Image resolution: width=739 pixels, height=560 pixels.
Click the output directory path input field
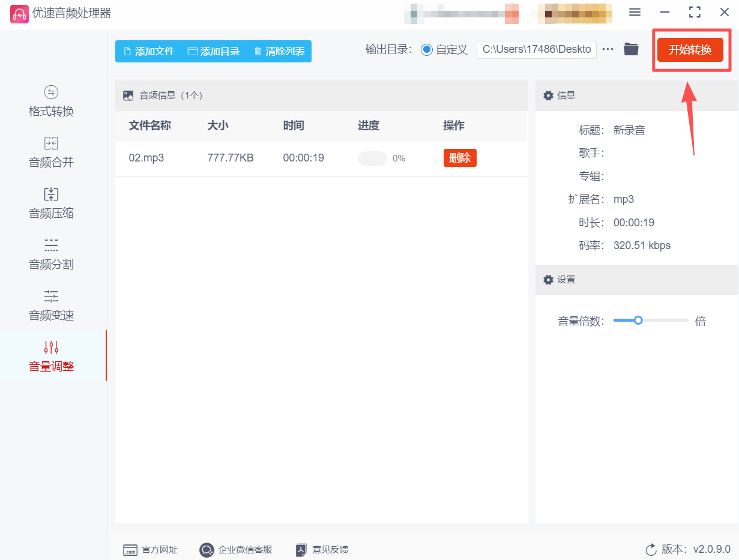click(536, 49)
